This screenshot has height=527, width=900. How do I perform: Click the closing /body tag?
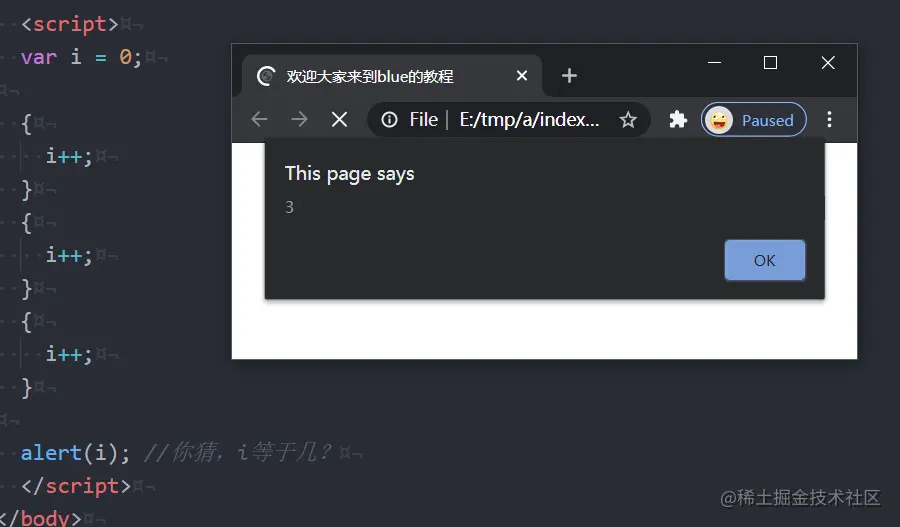pyautogui.click(x=40, y=518)
